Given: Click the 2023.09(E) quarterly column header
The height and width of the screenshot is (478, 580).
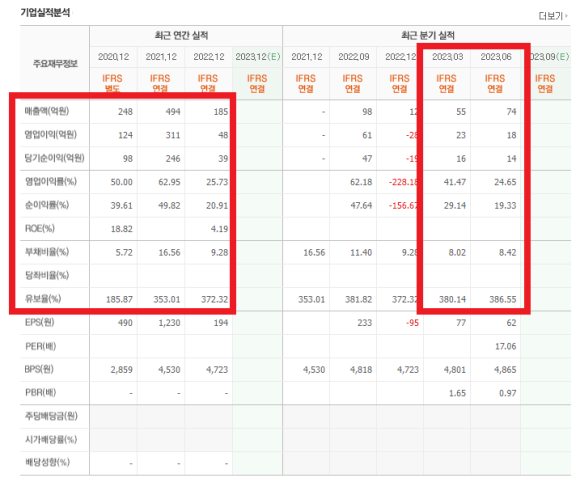Looking at the screenshot, I should pos(549,57).
